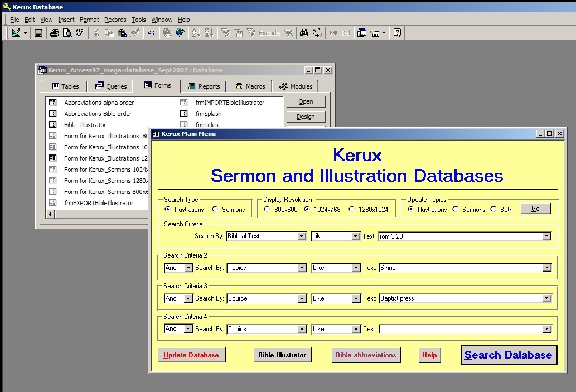
Task: Select Sermons under Update Topics
Action: coord(456,209)
